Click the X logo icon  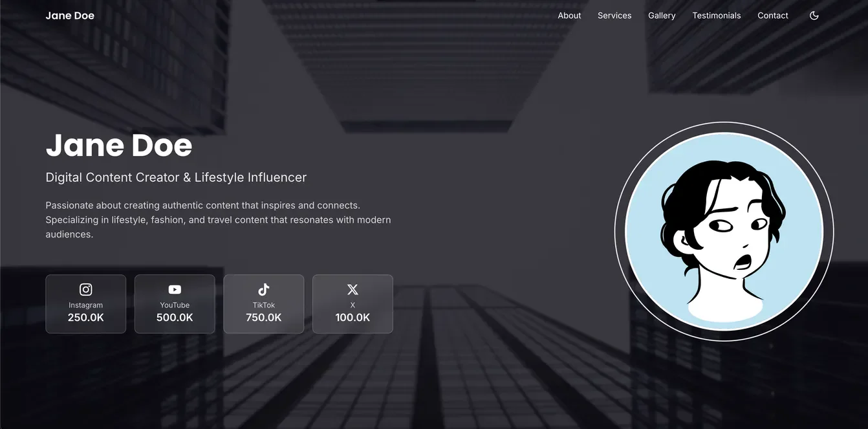tap(353, 289)
